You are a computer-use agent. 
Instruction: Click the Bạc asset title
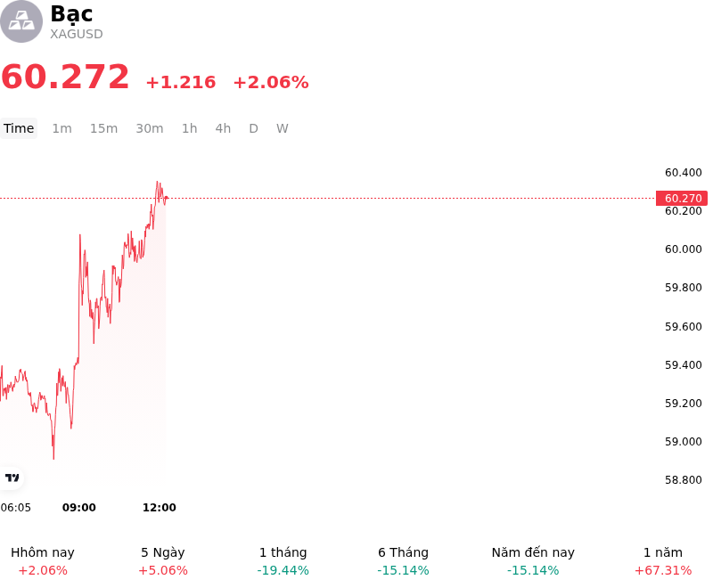click(71, 14)
